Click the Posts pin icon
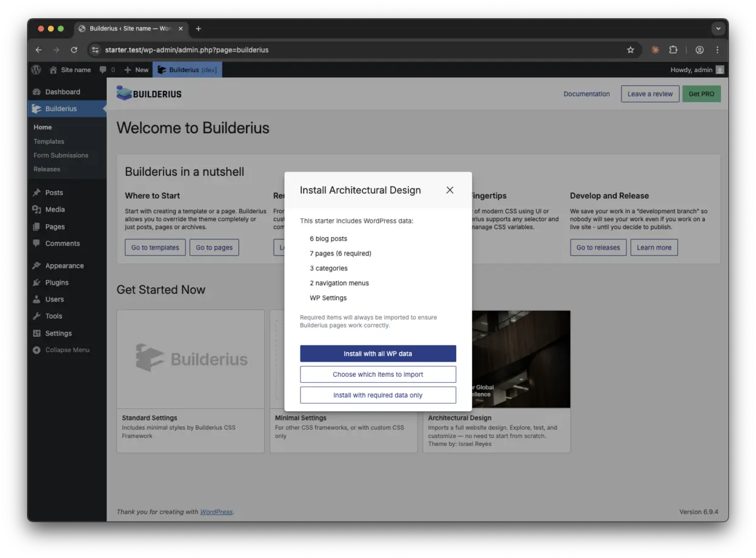This screenshot has width=756, height=558. coord(37,193)
